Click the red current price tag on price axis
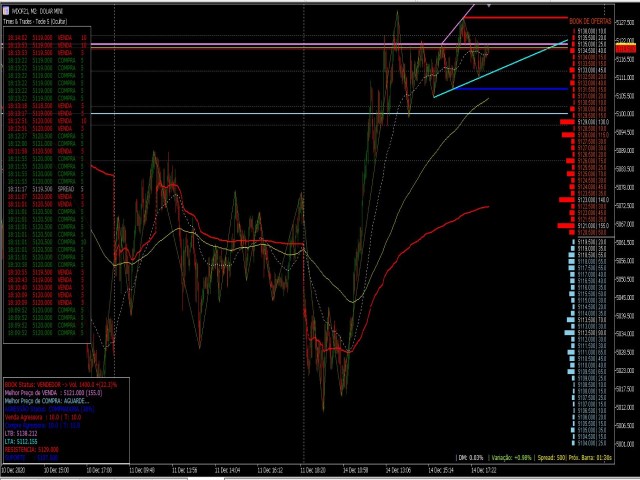 626,49
